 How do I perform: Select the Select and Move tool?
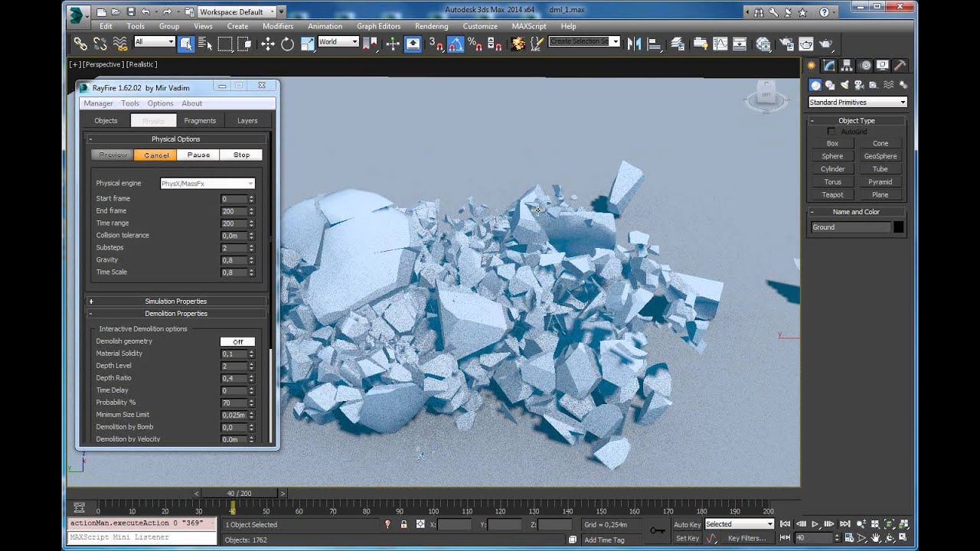tap(267, 44)
